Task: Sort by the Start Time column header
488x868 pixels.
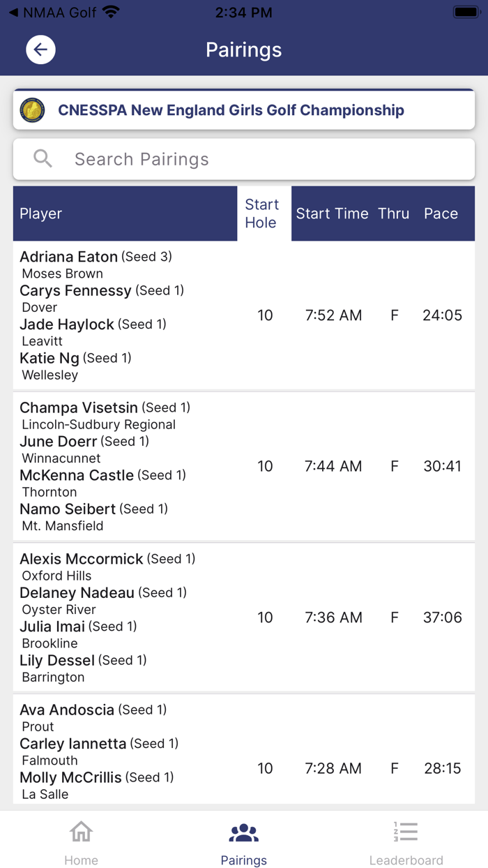Action: point(333,214)
